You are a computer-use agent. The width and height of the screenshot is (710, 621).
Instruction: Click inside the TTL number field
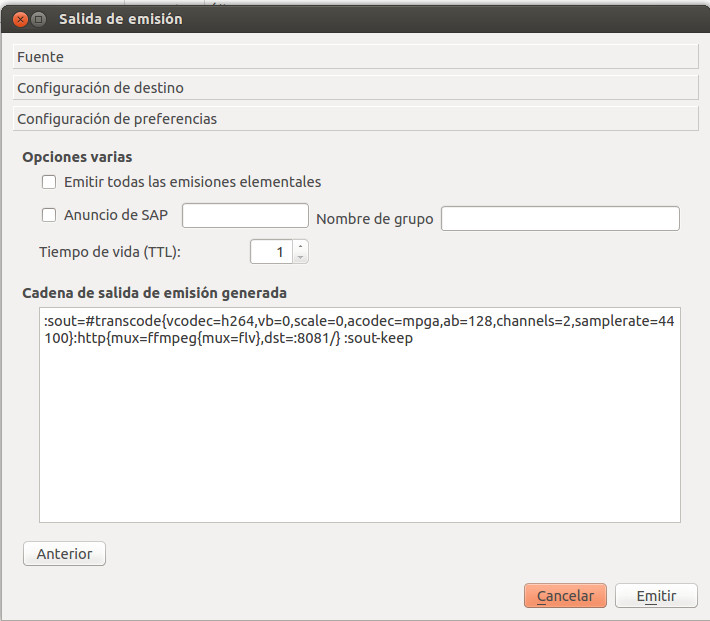point(272,252)
